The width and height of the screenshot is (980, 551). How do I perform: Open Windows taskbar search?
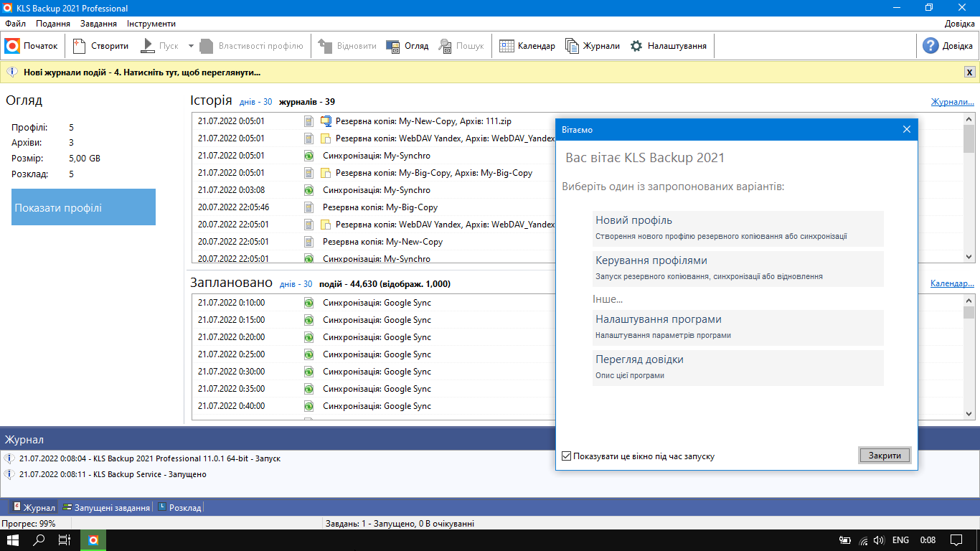point(39,540)
